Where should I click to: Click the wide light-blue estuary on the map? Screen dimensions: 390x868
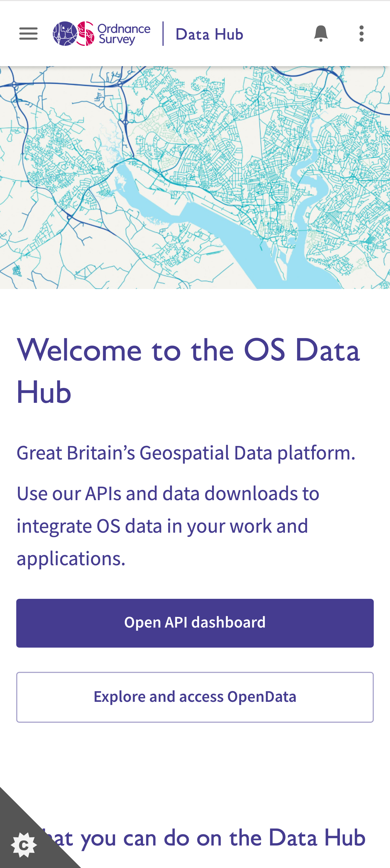[216, 222]
